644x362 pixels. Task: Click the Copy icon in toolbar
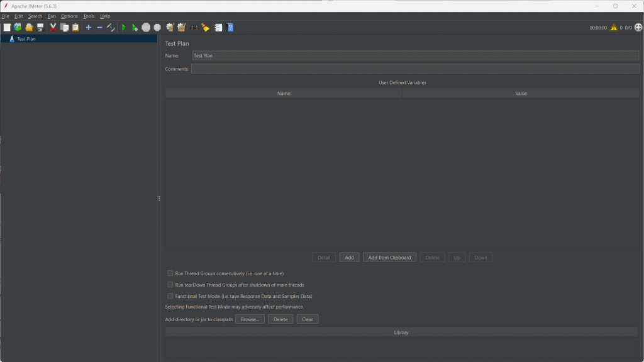[x=65, y=28]
